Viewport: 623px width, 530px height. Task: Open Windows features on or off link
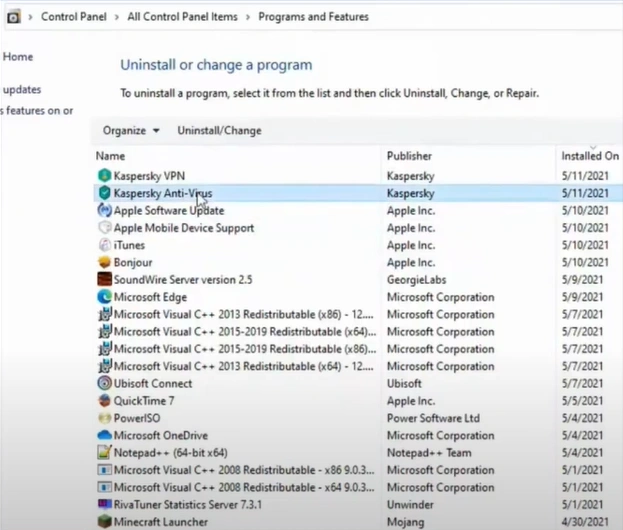[37, 110]
